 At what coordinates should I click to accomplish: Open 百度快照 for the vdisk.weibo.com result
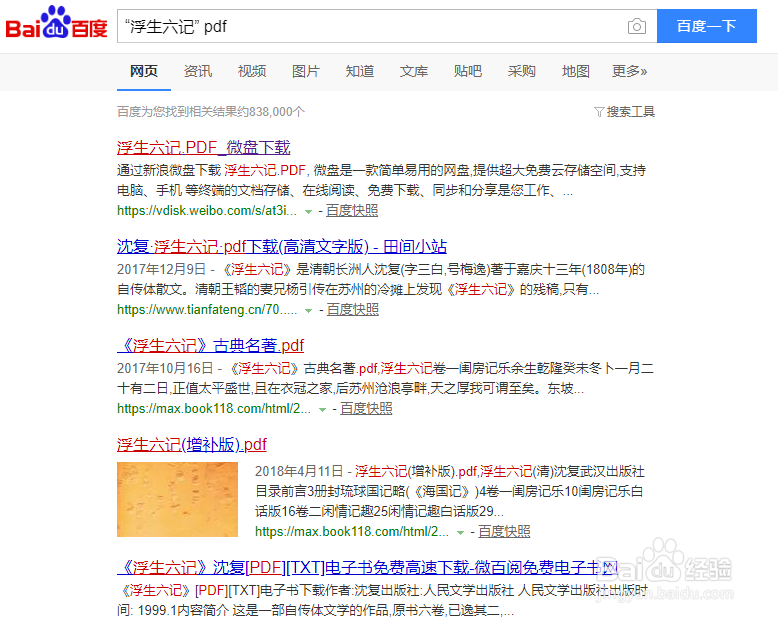coord(352,210)
